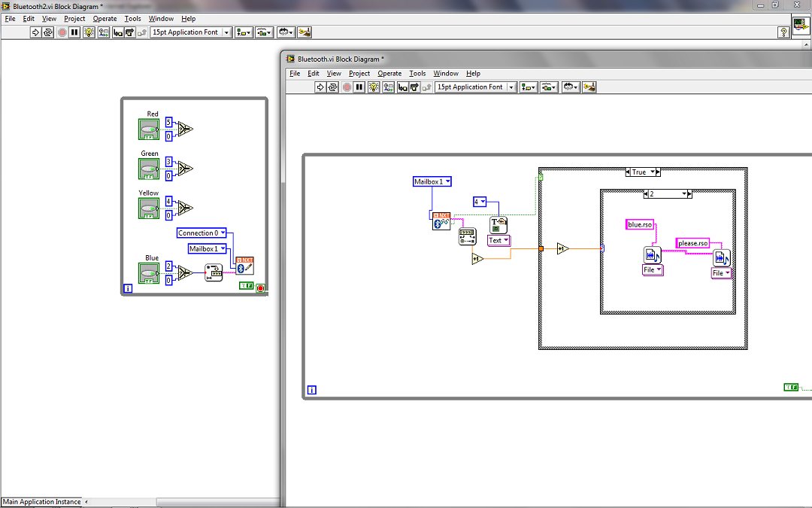Select the Green boolean control terminal
Viewport: 812px width, 508px height.
[x=149, y=169]
